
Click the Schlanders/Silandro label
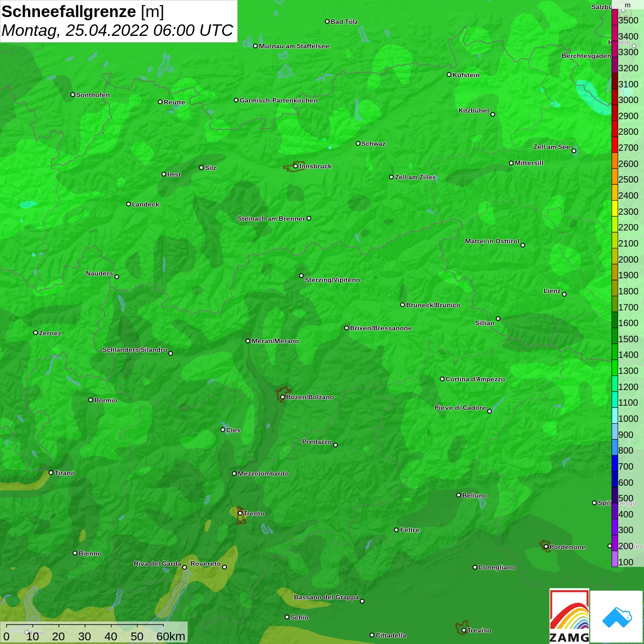pos(135,350)
